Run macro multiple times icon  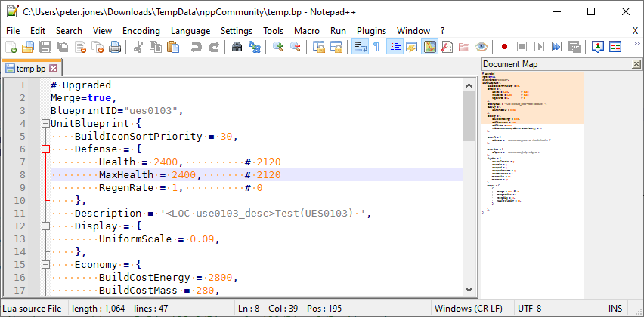pyautogui.click(x=556, y=47)
